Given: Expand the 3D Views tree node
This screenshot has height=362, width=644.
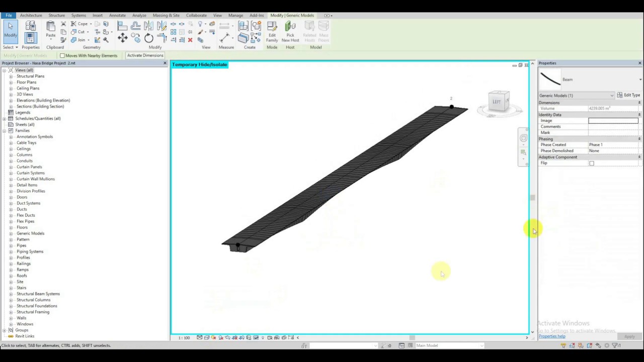Looking at the screenshot, I should (x=11, y=95).
